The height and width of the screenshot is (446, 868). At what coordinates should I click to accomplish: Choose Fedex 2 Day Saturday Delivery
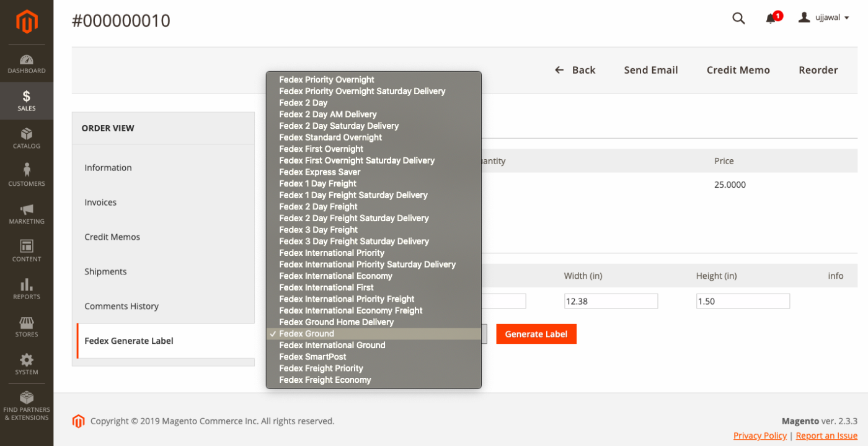[374, 126]
